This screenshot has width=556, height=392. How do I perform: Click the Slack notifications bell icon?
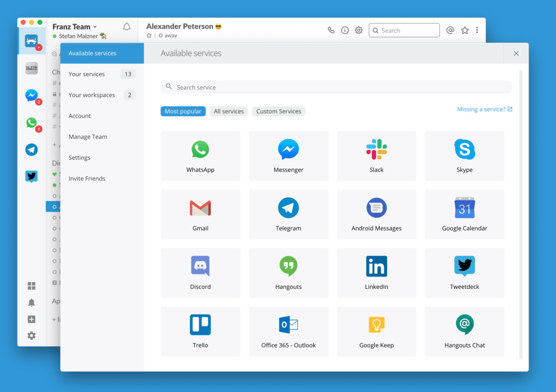click(x=127, y=27)
